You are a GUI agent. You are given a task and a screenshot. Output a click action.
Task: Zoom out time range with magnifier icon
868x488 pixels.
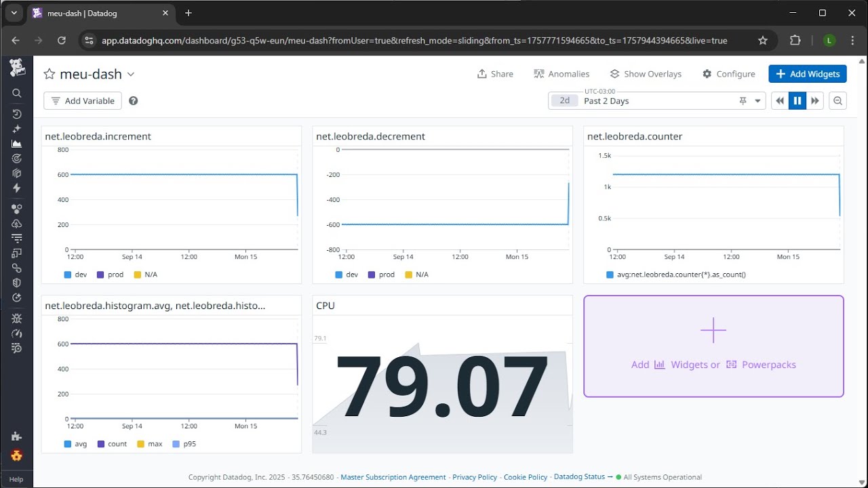tap(837, 101)
